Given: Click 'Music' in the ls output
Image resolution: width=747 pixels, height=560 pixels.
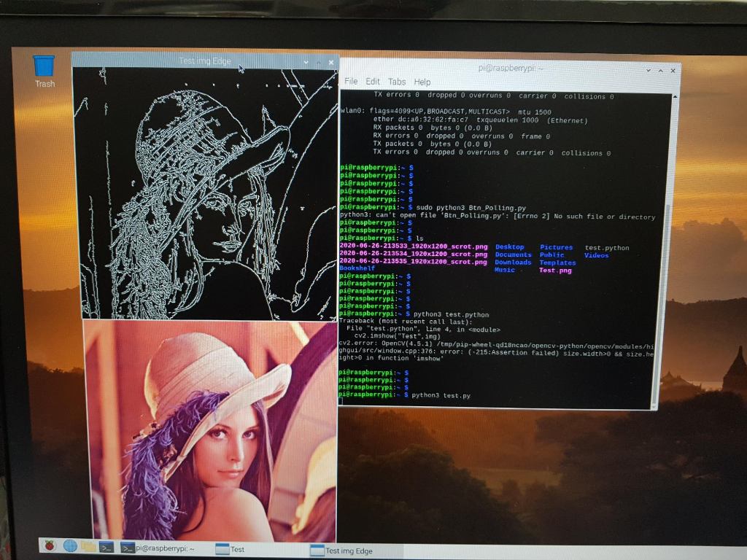Looking at the screenshot, I should (x=505, y=270).
